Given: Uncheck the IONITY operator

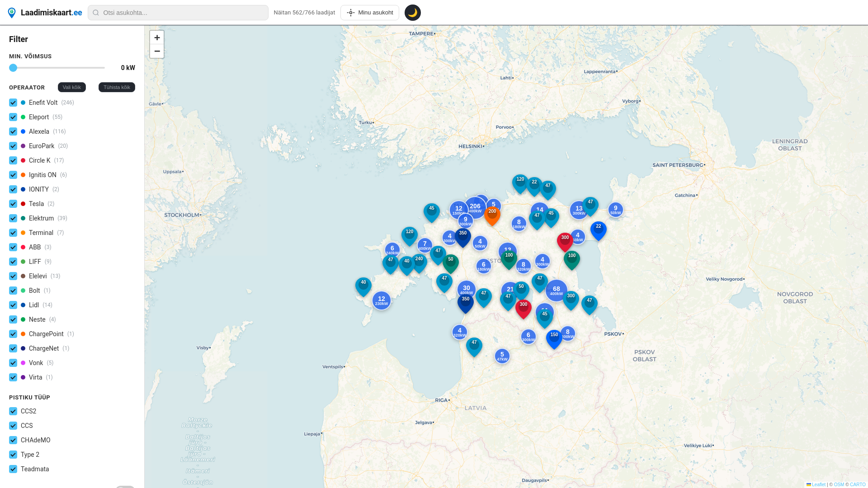Looking at the screenshot, I should point(13,189).
